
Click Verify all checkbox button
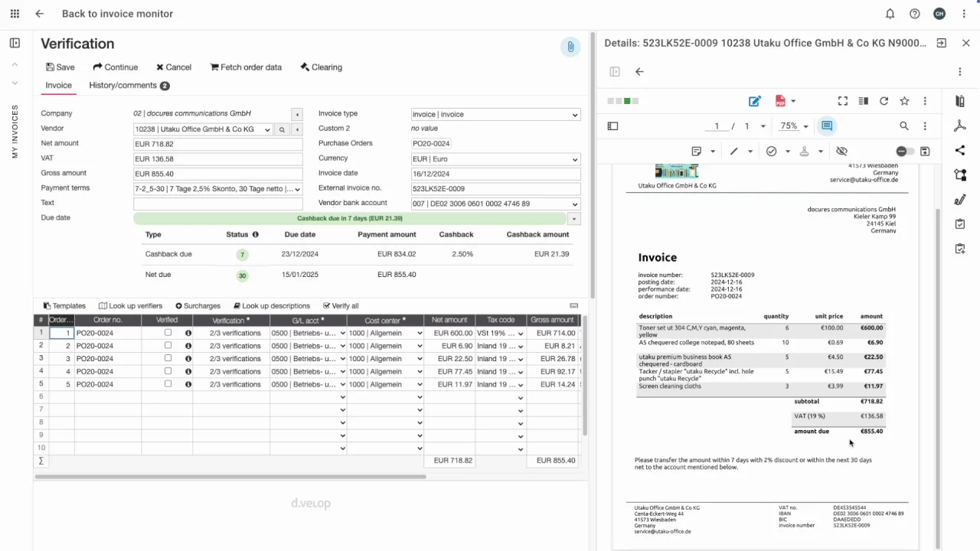pos(341,306)
